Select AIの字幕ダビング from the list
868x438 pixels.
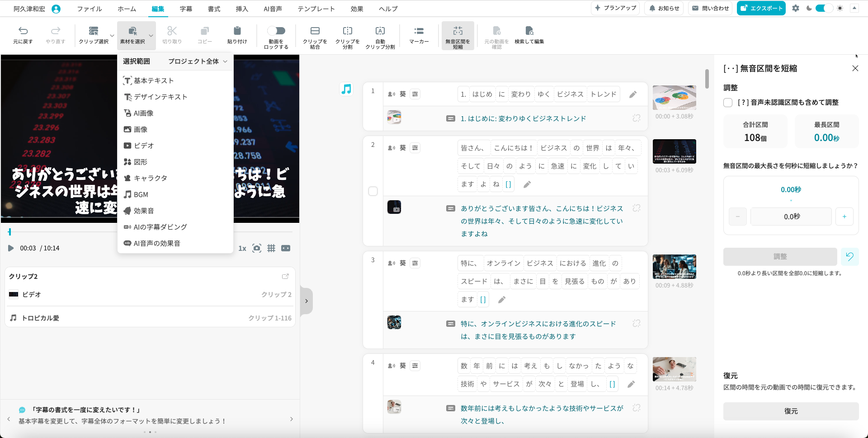point(175,227)
